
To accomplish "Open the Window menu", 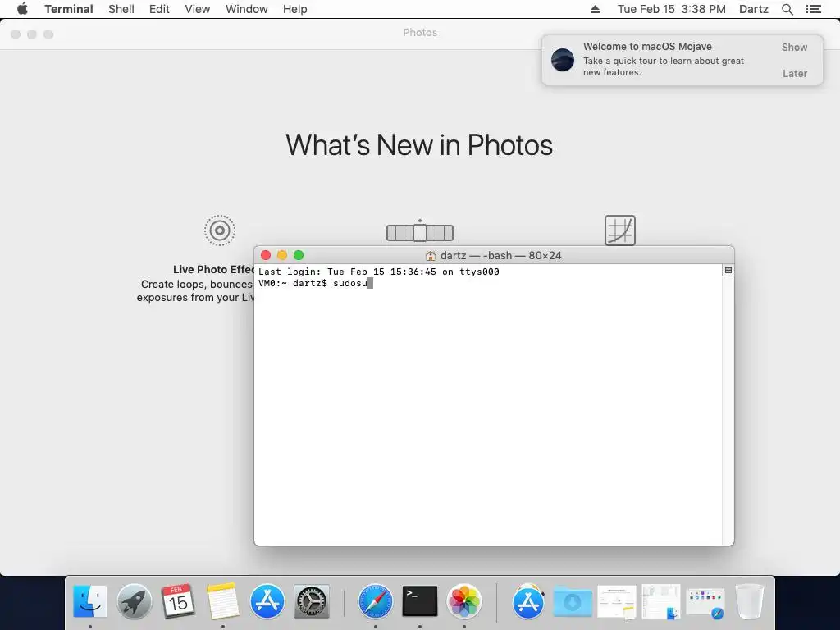I will point(246,9).
